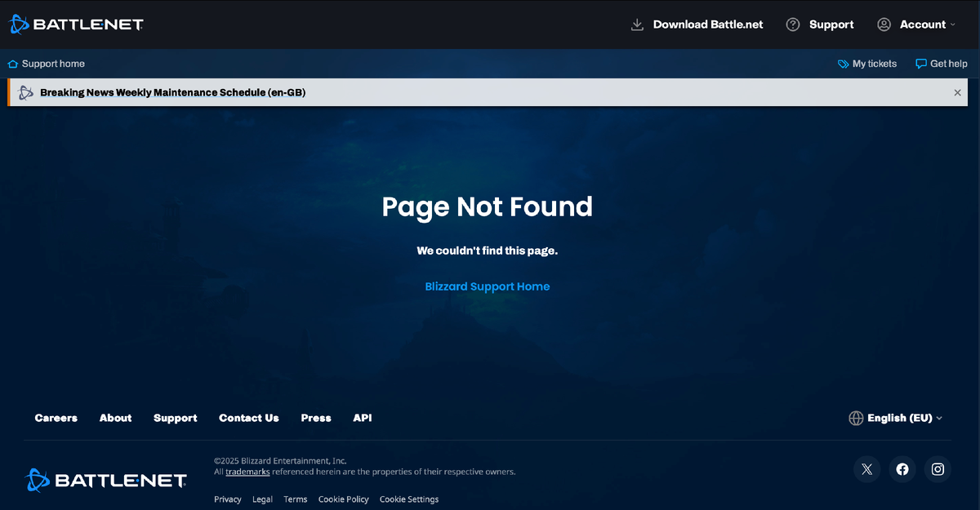Open Battle.net's X social media page
The image size is (980, 510).
[866, 468]
